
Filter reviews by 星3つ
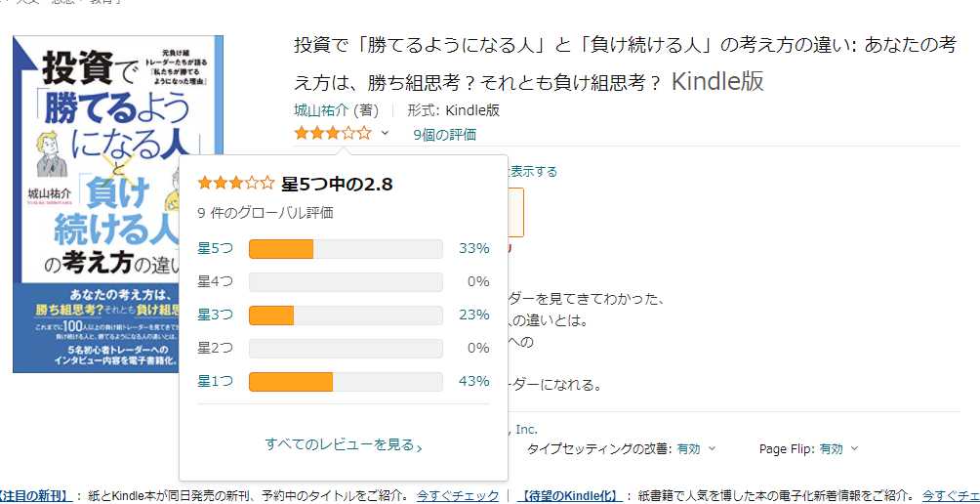coord(216,315)
